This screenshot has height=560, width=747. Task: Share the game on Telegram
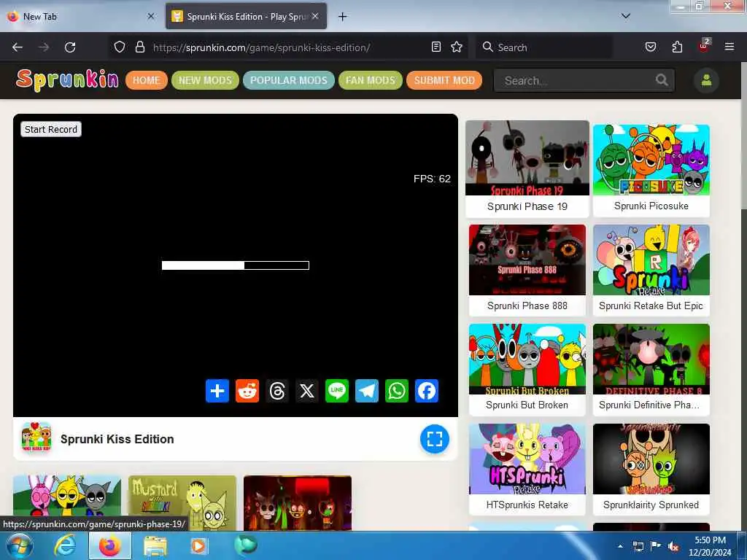pyautogui.click(x=367, y=391)
